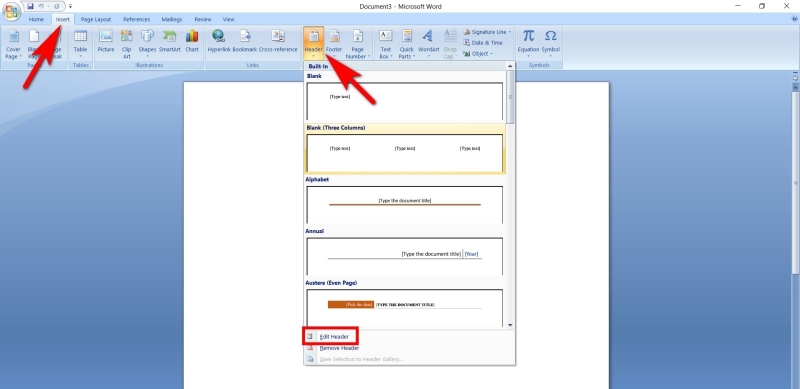
Task: Choose Blank (Three Columns) header thumbnail
Action: [405, 153]
